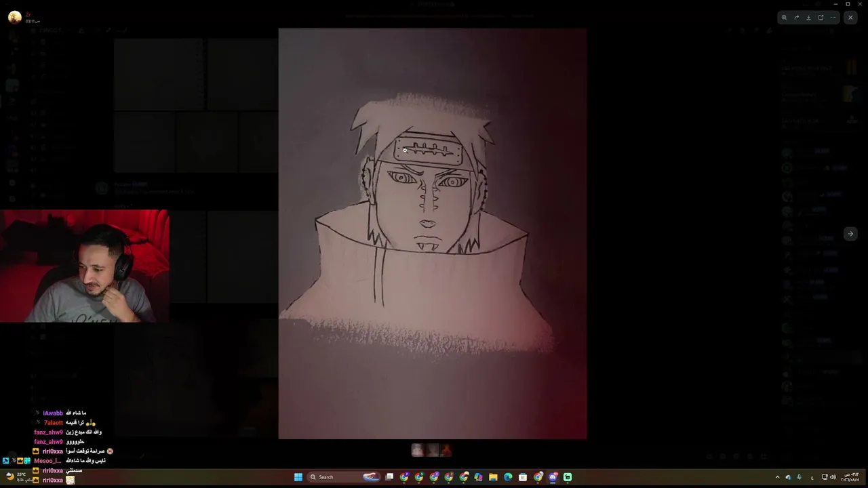Screen dimensions: 868x488
Task: Switch to Discord on the taskbar
Action: point(553,477)
